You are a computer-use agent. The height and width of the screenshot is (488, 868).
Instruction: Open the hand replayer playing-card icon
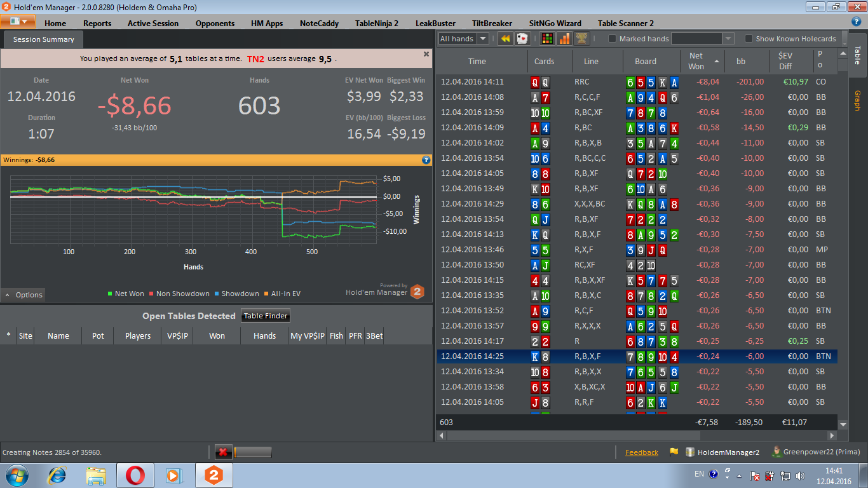[x=522, y=39]
